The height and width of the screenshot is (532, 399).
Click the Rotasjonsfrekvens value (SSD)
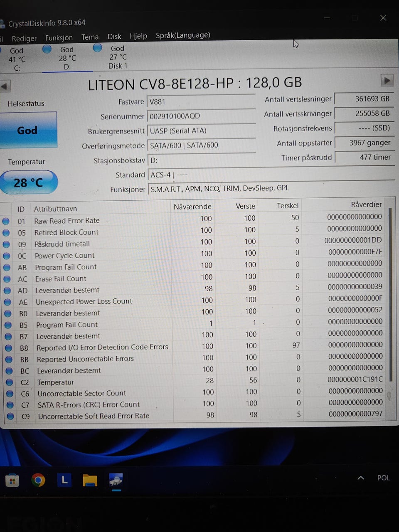pyautogui.click(x=365, y=128)
